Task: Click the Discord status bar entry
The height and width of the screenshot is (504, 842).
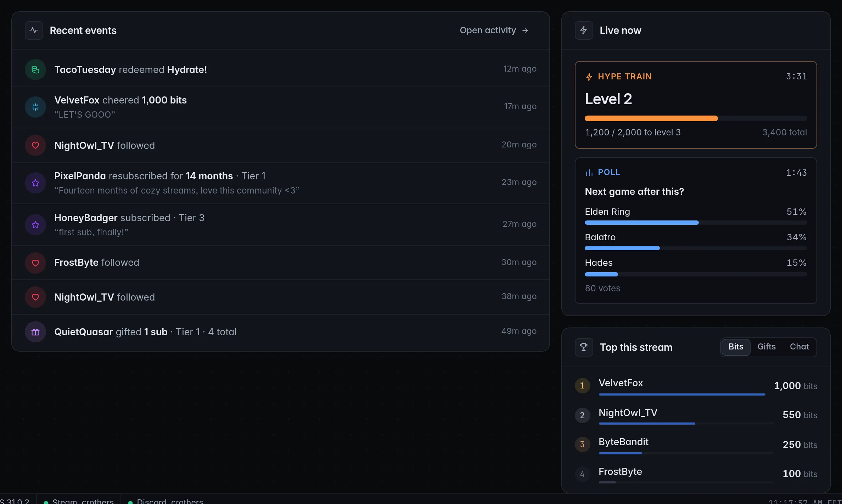Action: click(x=165, y=500)
